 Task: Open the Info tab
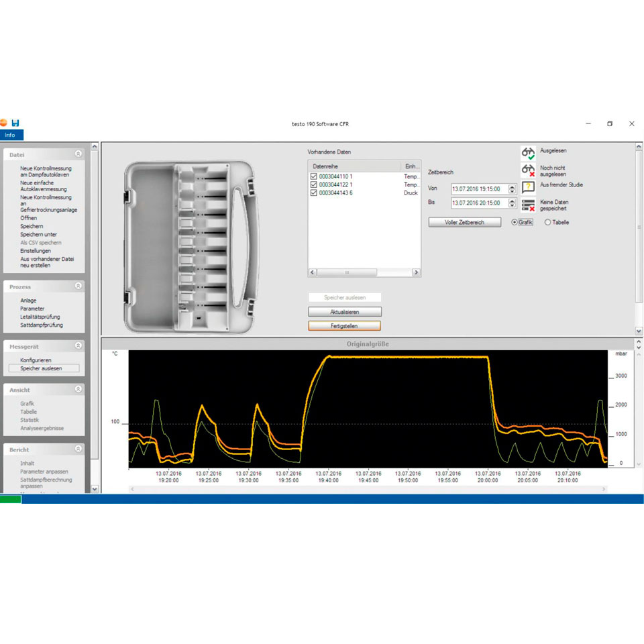[x=11, y=135]
